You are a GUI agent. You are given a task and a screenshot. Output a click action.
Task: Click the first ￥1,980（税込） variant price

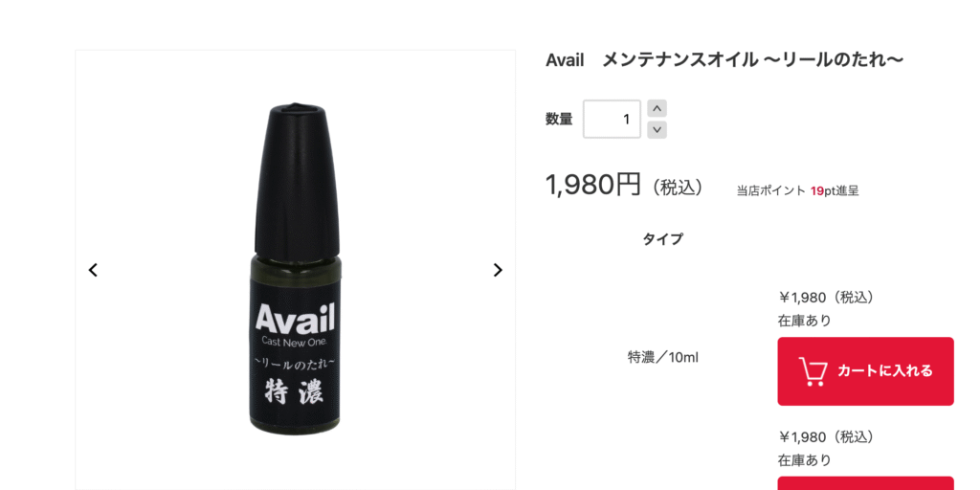pos(826,298)
